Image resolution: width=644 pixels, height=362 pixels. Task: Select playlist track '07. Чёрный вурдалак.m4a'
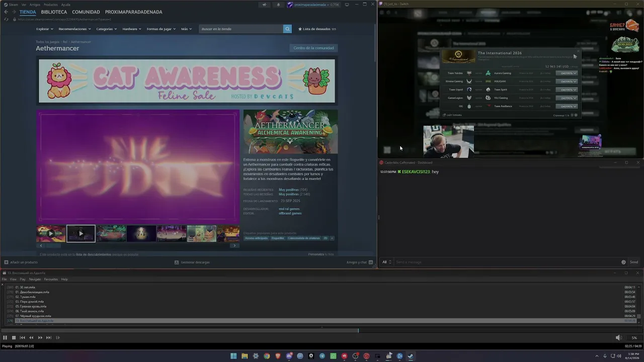[322, 316]
